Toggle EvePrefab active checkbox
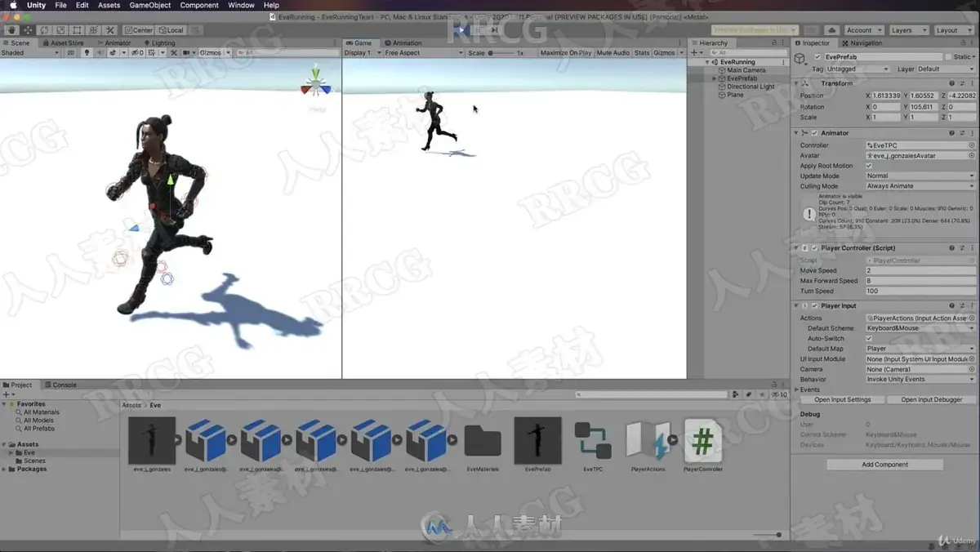Screen dimensions: 980x552 click(x=817, y=57)
